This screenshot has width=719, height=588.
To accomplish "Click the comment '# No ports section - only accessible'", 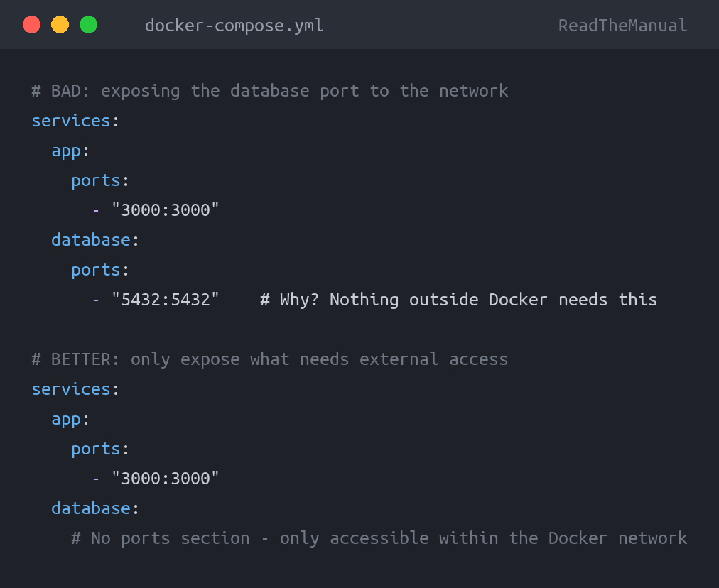I will (x=250, y=538).
